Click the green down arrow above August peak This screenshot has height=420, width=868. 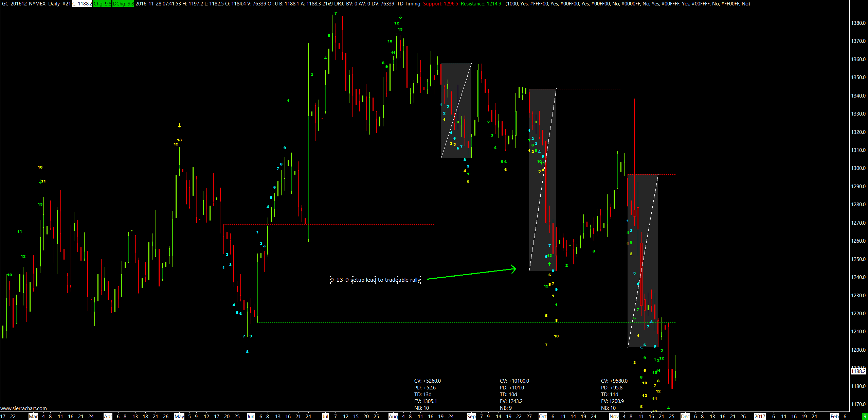point(400,17)
